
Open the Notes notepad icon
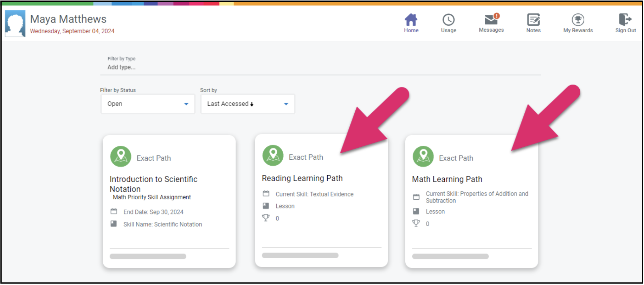(533, 20)
